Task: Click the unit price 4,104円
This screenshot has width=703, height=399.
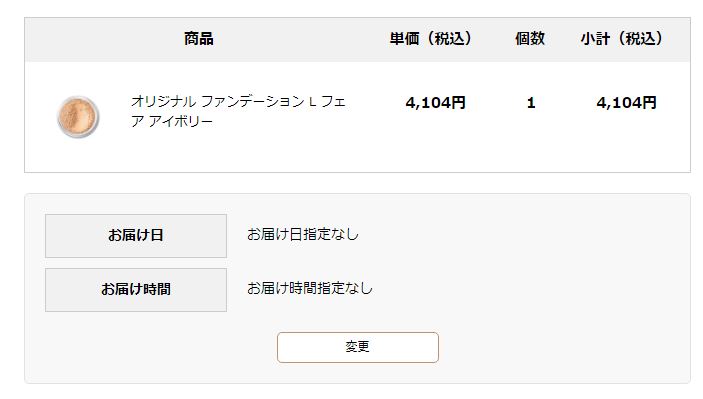Action: pyautogui.click(x=435, y=103)
